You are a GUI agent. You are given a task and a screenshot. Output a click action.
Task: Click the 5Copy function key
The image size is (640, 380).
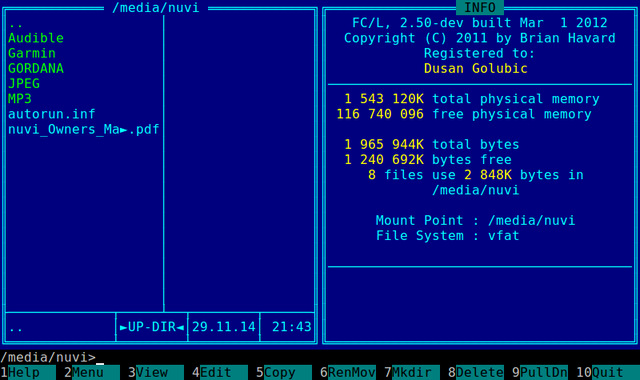pos(284,373)
